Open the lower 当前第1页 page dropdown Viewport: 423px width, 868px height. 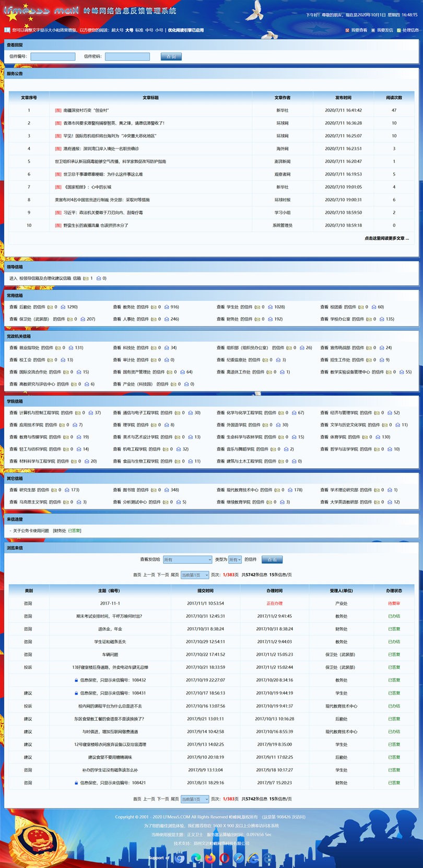click(x=195, y=799)
